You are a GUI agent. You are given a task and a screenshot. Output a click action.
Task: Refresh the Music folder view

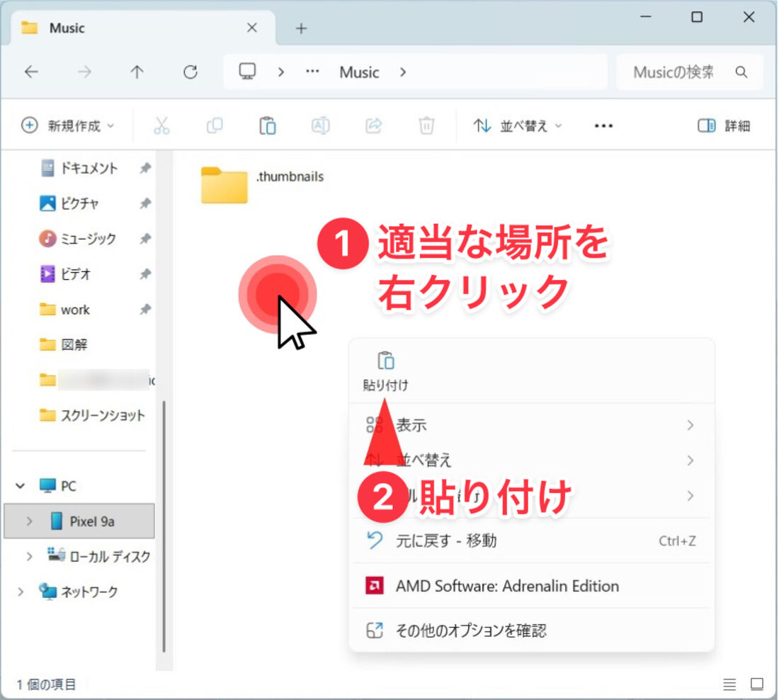coord(191,72)
